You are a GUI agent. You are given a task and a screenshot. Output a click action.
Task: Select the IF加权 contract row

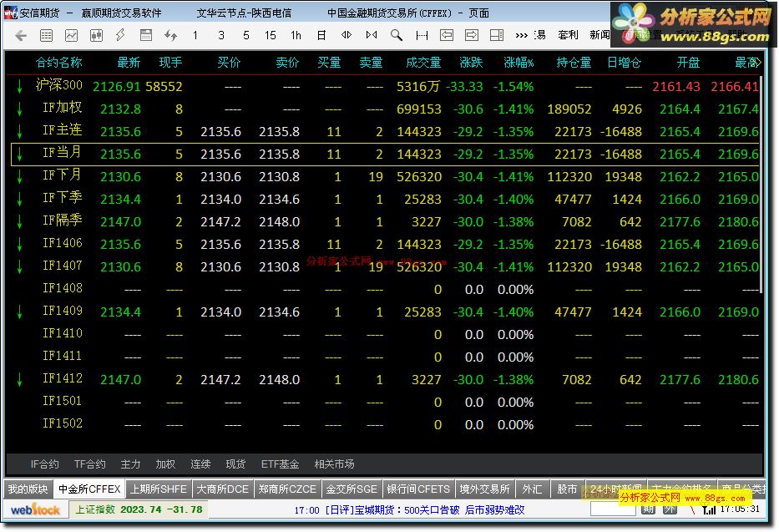(x=385, y=109)
